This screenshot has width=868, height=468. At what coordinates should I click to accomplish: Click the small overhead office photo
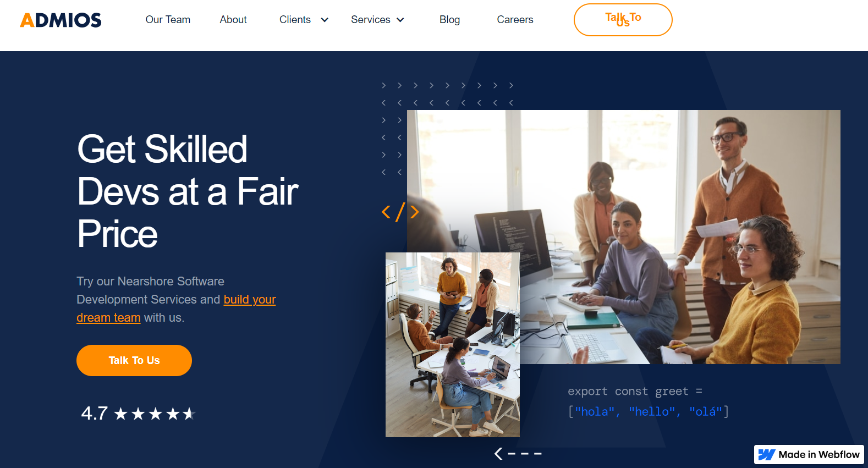(453, 345)
